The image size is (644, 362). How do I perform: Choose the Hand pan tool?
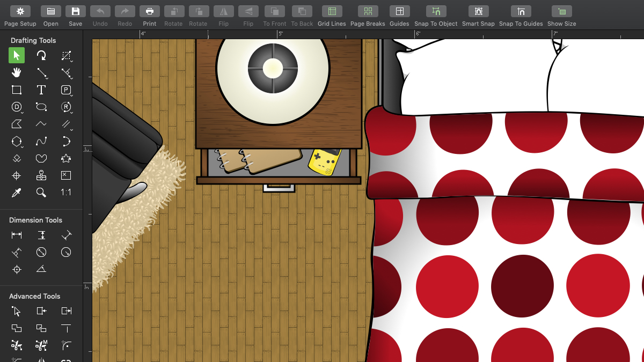(17, 72)
